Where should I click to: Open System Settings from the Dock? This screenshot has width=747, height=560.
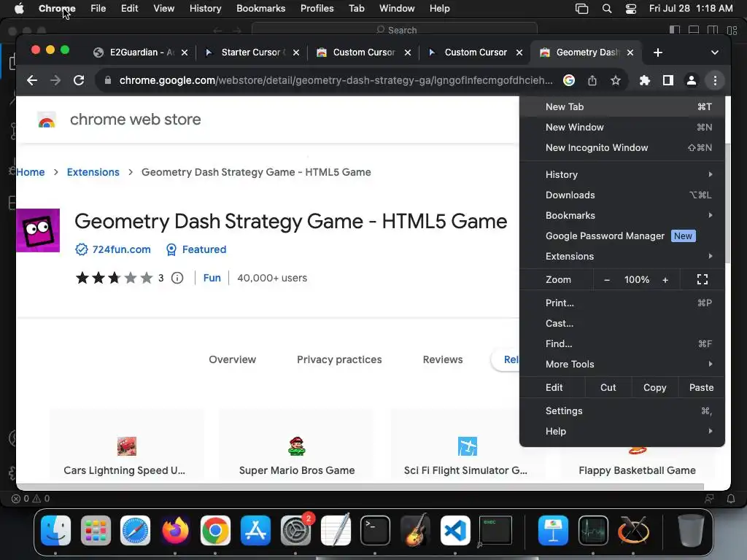(x=295, y=531)
